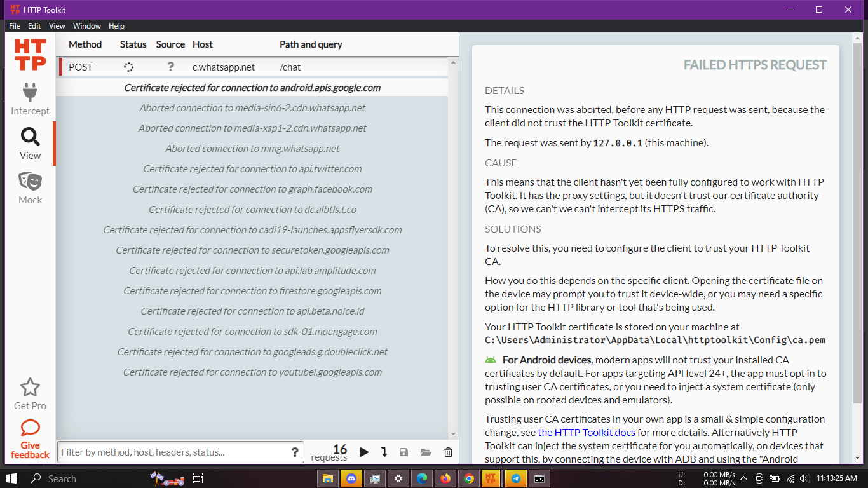The width and height of the screenshot is (868, 488).
Task: Toggle auto-scroll with the down arrow icon
Action: click(384, 452)
